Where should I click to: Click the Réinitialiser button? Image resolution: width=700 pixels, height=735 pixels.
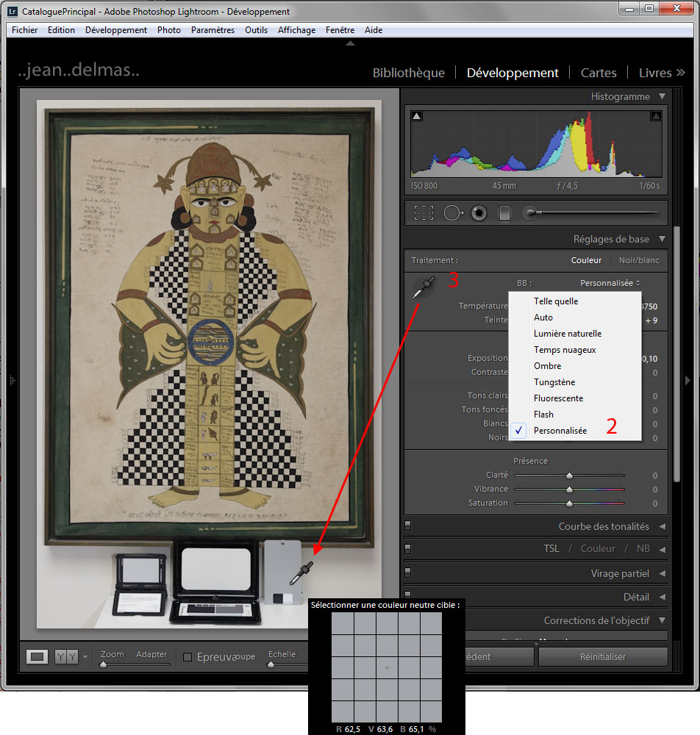(x=603, y=656)
